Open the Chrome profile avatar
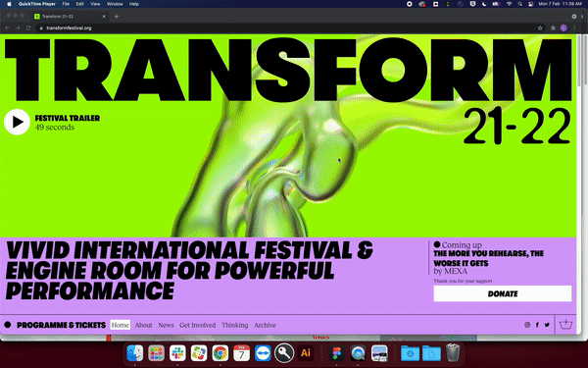The image size is (588, 368). 563,27
